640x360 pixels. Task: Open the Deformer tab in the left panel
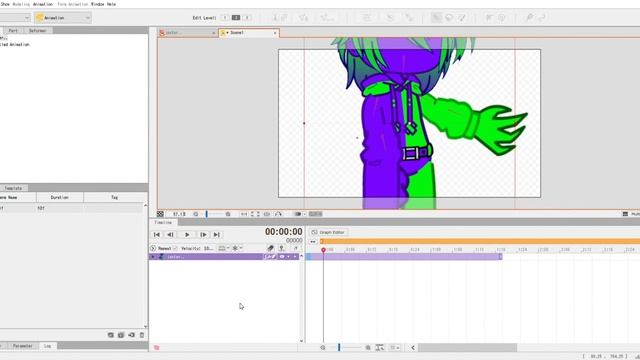(38, 31)
